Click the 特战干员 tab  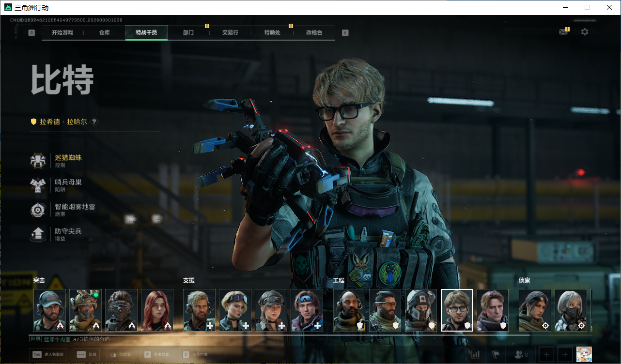pos(146,33)
